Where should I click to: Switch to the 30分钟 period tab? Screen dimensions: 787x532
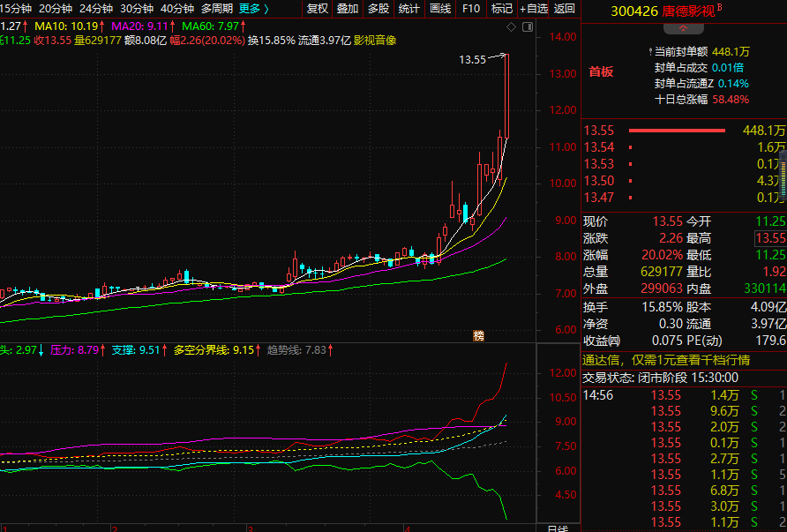point(137,9)
